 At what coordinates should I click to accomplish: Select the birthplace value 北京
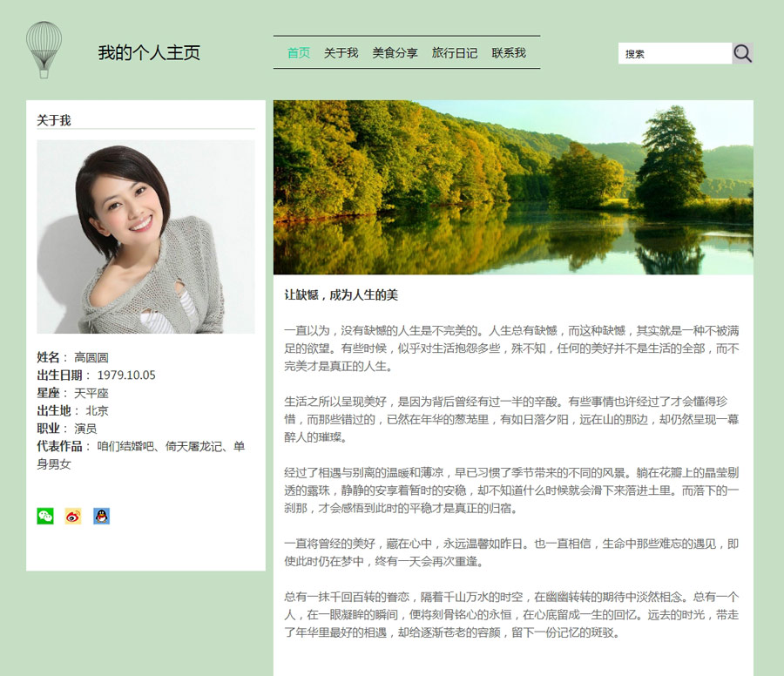(x=97, y=410)
